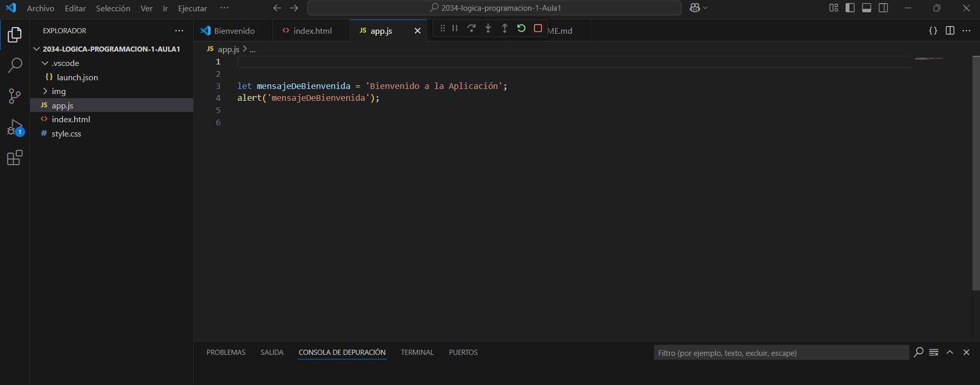Close the bottom panel
Image resolution: width=980 pixels, height=385 pixels.
point(966,352)
